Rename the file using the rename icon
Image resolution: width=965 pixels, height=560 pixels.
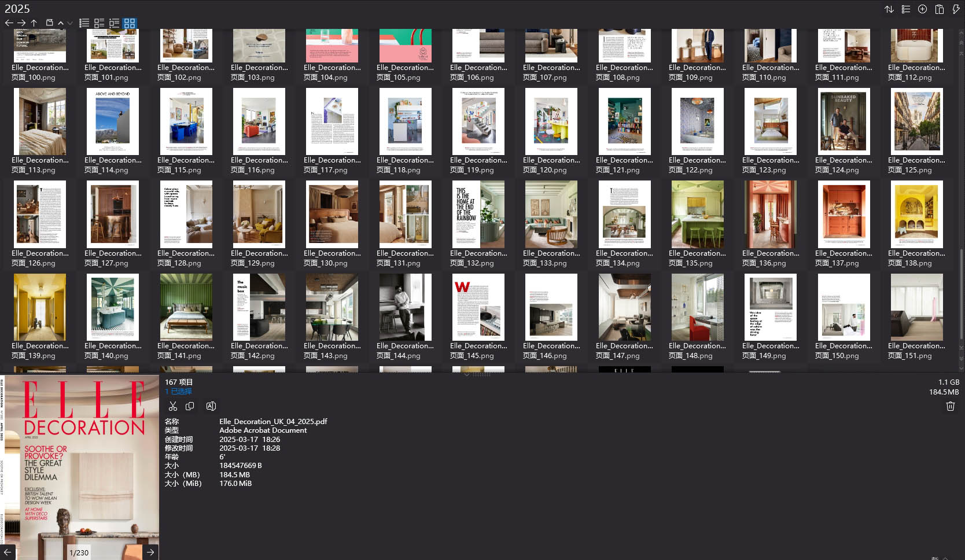coord(211,406)
